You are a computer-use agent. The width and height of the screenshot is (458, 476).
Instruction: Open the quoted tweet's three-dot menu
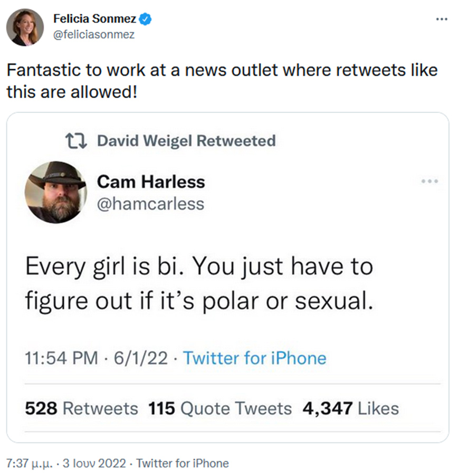coord(430,182)
